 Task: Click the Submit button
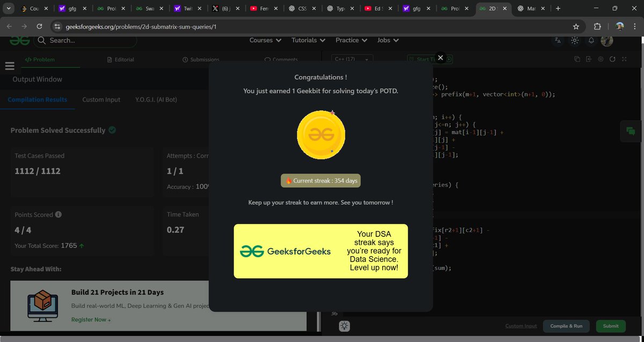611,326
